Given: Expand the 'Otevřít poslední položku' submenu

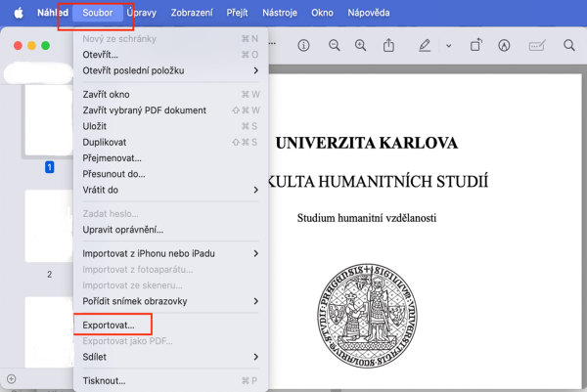Looking at the screenshot, I should [x=256, y=70].
